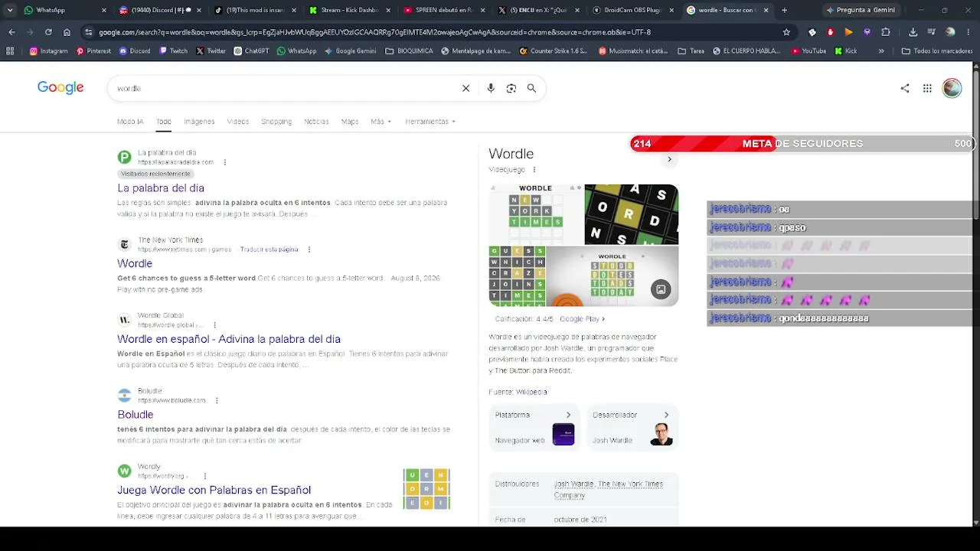
Task: Switch to the Discord browser tab
Action: 160,10
